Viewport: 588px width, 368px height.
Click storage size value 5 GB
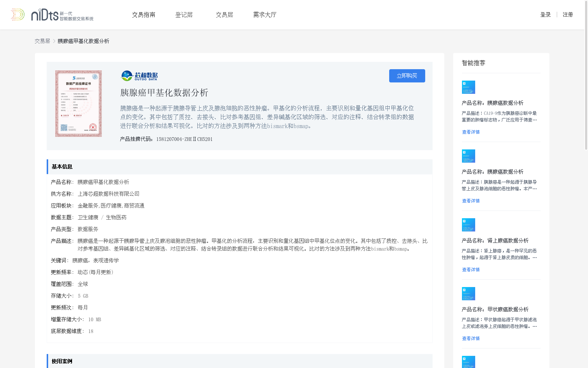(83, 296)
